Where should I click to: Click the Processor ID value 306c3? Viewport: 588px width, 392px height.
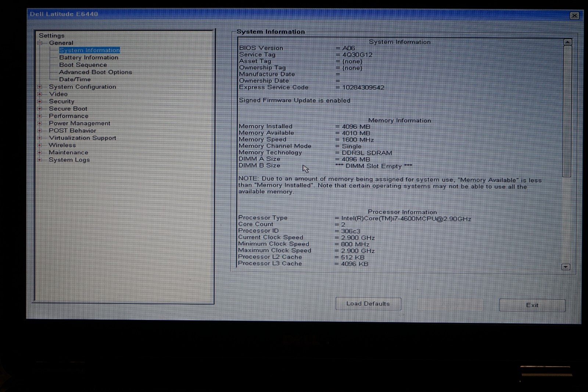[x=351, y=231]
